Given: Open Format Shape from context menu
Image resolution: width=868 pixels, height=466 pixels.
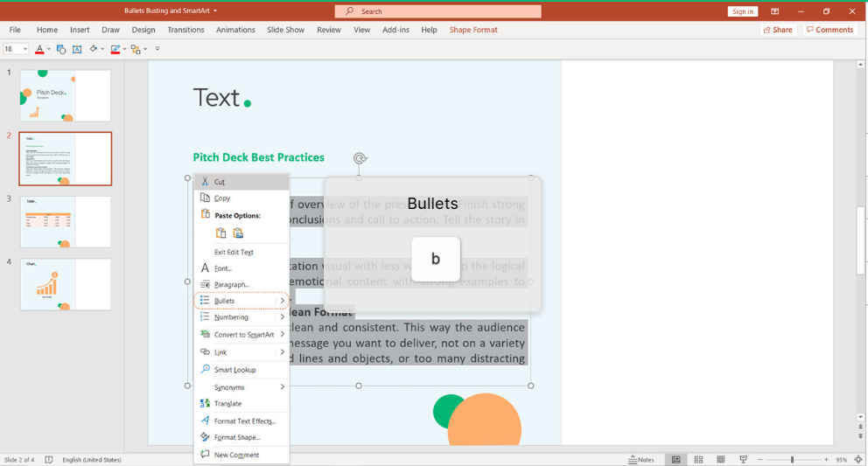Looking at the screenshot, I should tap(241, 437).
